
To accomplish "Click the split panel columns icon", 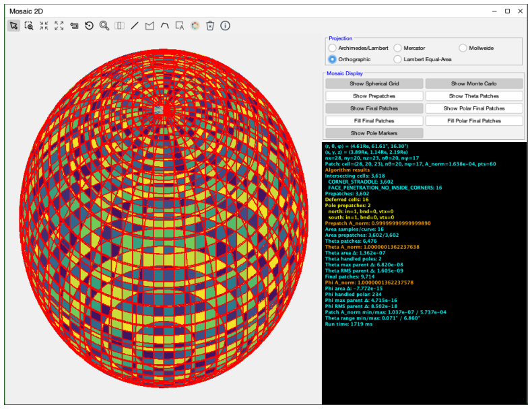I will tap(119, 26).
